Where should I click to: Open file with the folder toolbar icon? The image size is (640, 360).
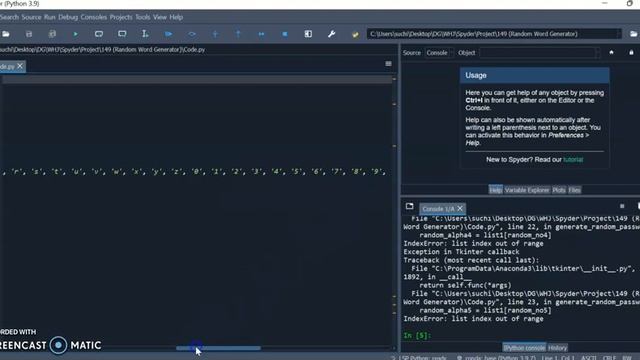[x=6, y=34]
